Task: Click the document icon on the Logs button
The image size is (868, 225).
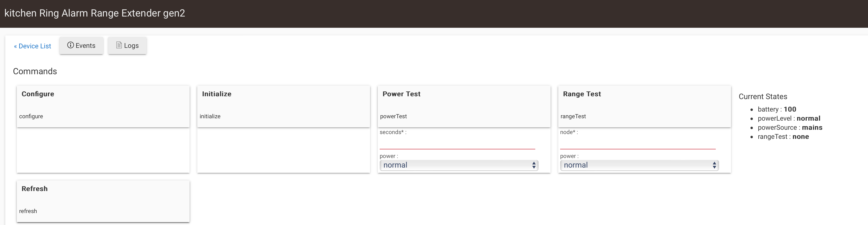Action: click(x=119, y=45)
